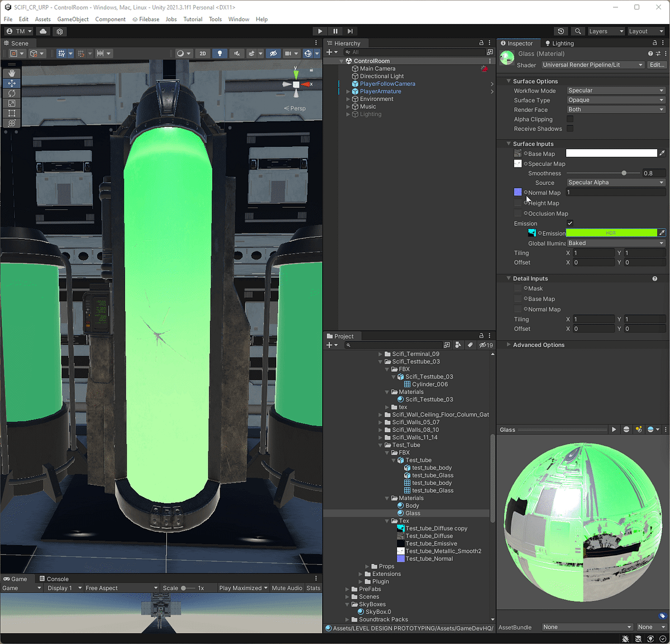
Task: Open the Render Face dropdown
Action: [616, 109]
